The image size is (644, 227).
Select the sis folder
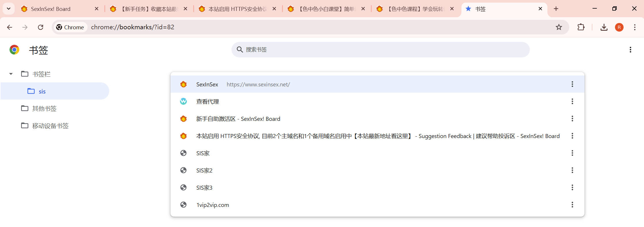tap(55, 91)
